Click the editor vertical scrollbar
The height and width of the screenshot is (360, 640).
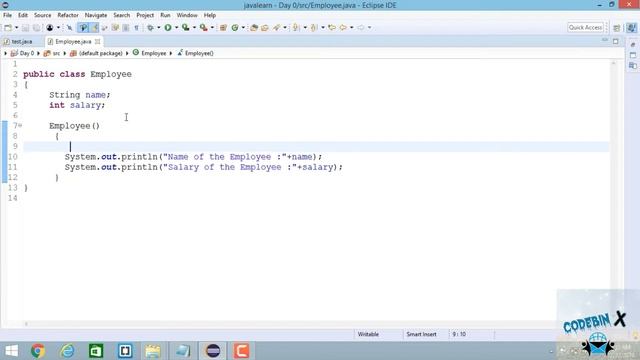click(613, 190)
